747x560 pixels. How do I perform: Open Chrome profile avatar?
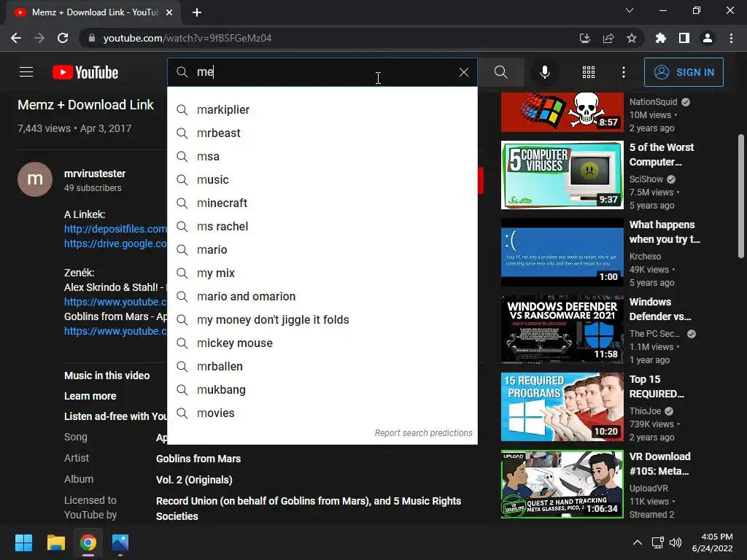tap(708, 38)
